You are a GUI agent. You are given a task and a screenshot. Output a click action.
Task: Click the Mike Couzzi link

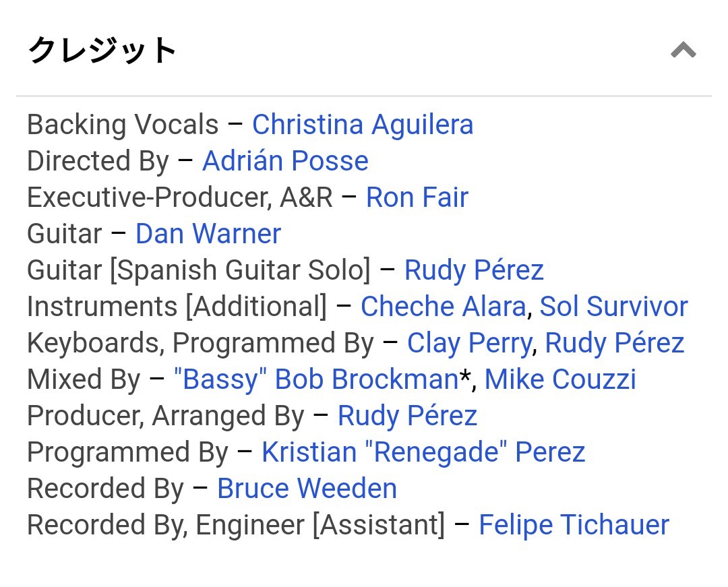560,379
